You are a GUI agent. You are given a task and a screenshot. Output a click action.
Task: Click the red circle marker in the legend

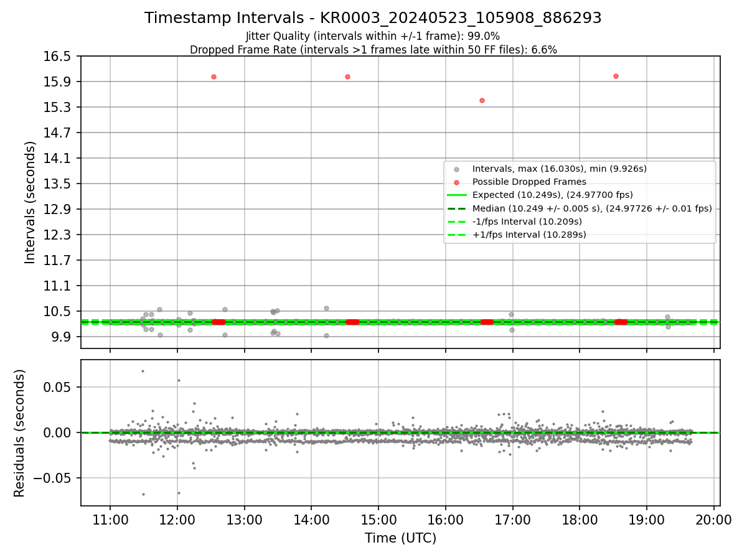coord(456,182)
